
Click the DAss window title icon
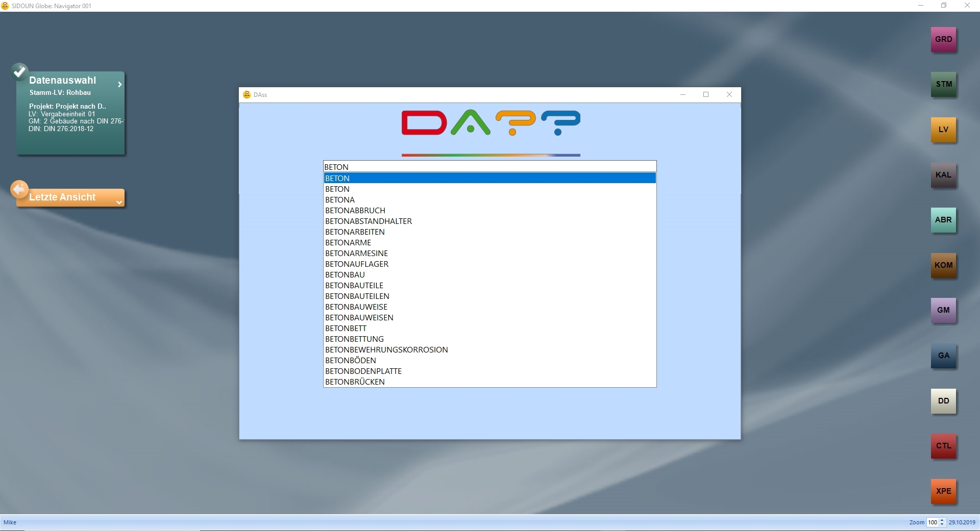(247, 94)
